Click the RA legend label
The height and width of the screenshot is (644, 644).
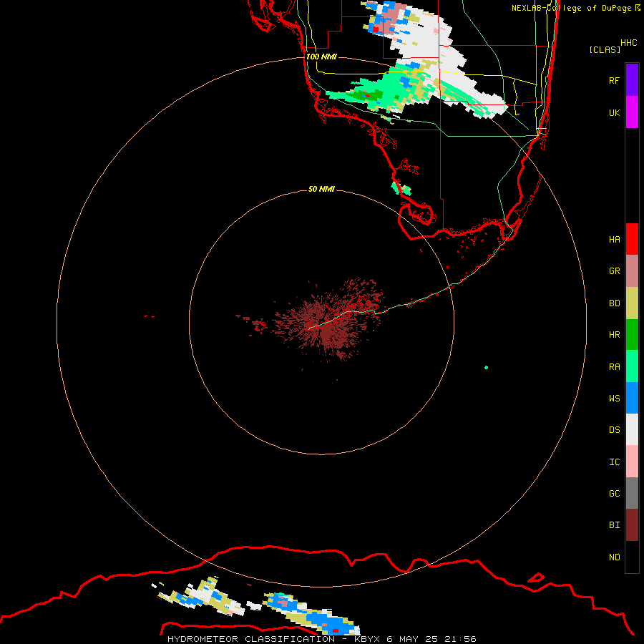pos(614,367)
